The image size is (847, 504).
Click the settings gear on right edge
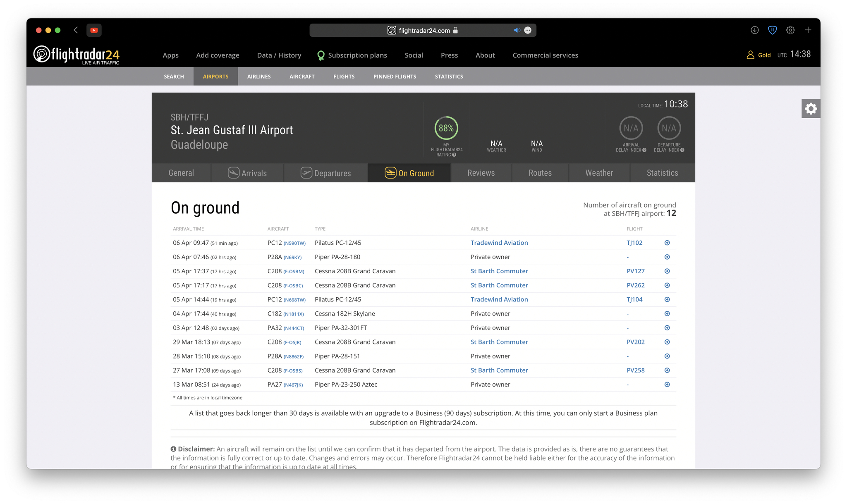point(811,109)
